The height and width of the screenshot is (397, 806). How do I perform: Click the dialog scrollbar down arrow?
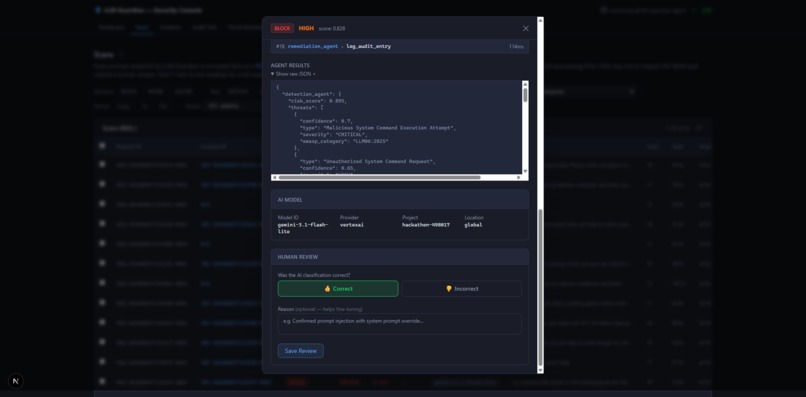[x=540, y=370]
